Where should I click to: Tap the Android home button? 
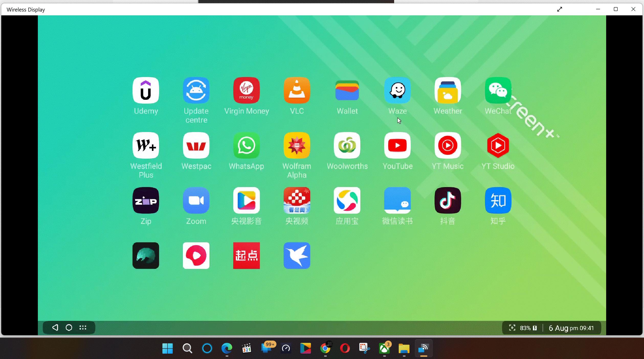click(69, 328)
